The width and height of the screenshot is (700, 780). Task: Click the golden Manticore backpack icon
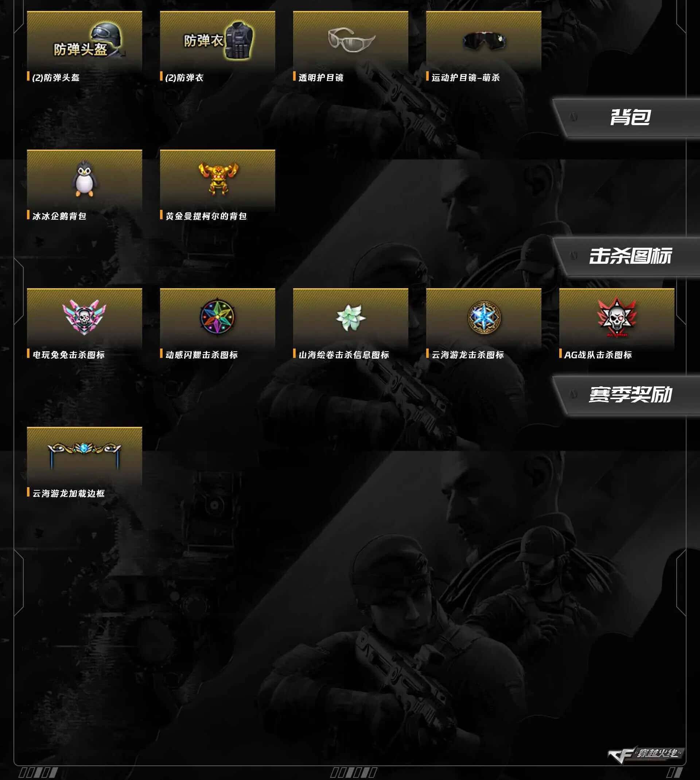217,179
